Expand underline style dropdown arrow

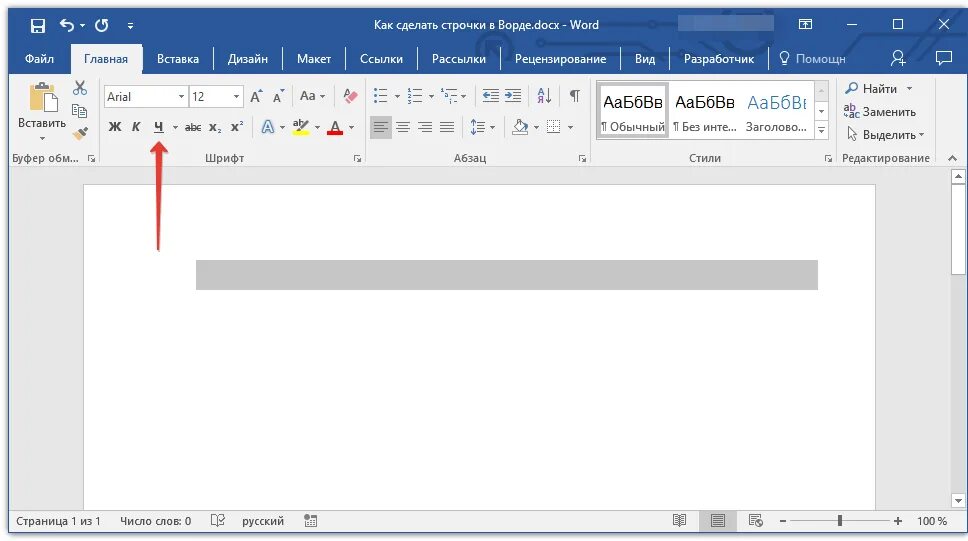175,128
